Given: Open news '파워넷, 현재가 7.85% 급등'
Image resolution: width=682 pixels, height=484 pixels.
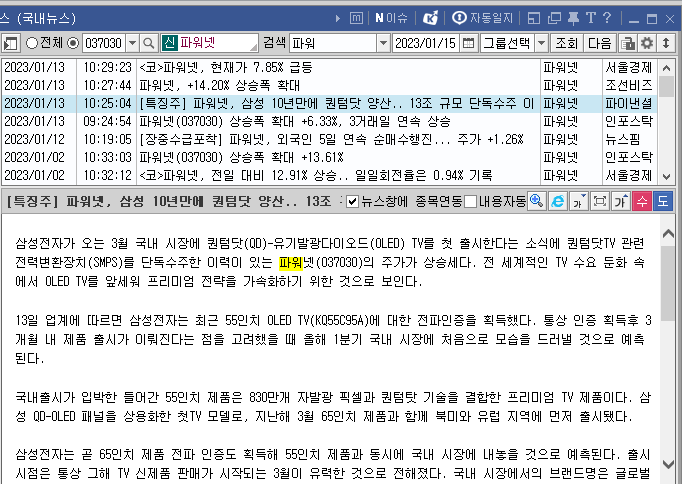Looking at the screenshot, I should pos(226,67).
